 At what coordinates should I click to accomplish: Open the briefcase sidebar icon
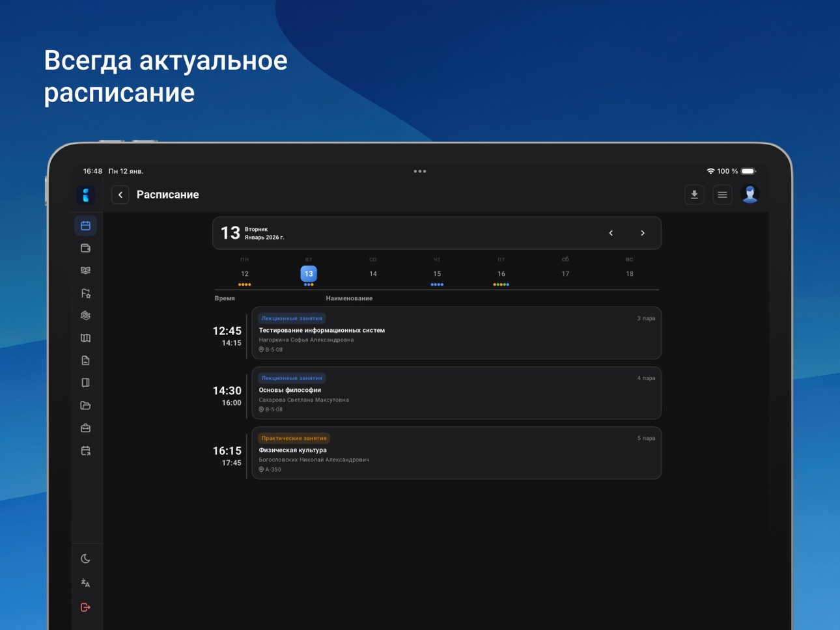(85, 428)
